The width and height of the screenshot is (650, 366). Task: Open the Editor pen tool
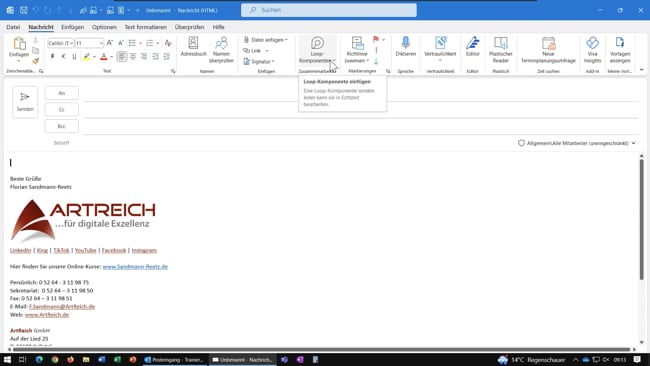473,46
